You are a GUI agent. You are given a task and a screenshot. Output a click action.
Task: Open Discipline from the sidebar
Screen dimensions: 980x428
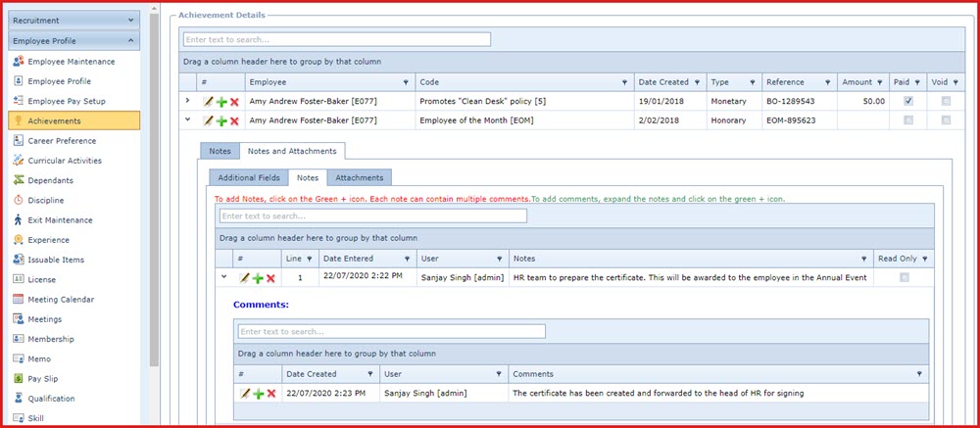(46, 200)
